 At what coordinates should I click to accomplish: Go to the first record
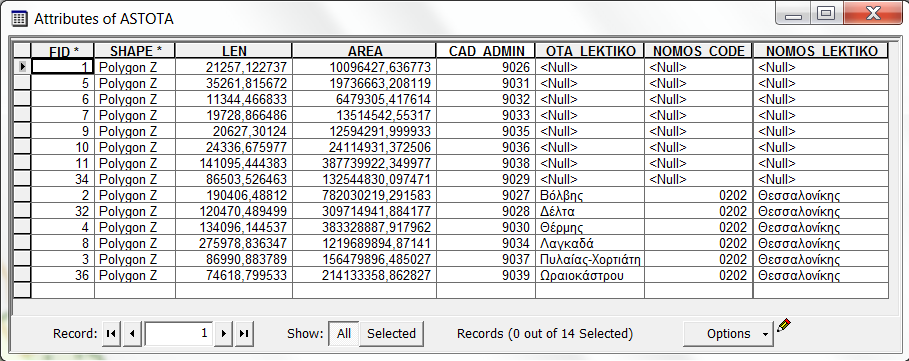pos(111,334)
